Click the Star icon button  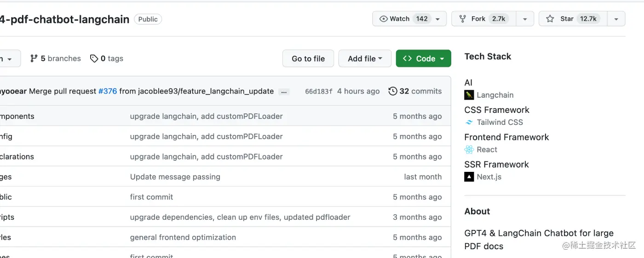coord(550,19)
